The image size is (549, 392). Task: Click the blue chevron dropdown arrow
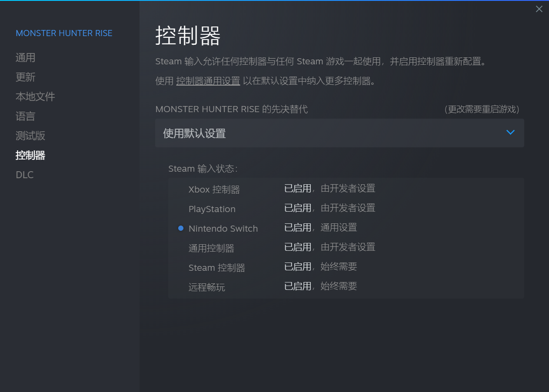pyautogui.click(x=510, y=133)
